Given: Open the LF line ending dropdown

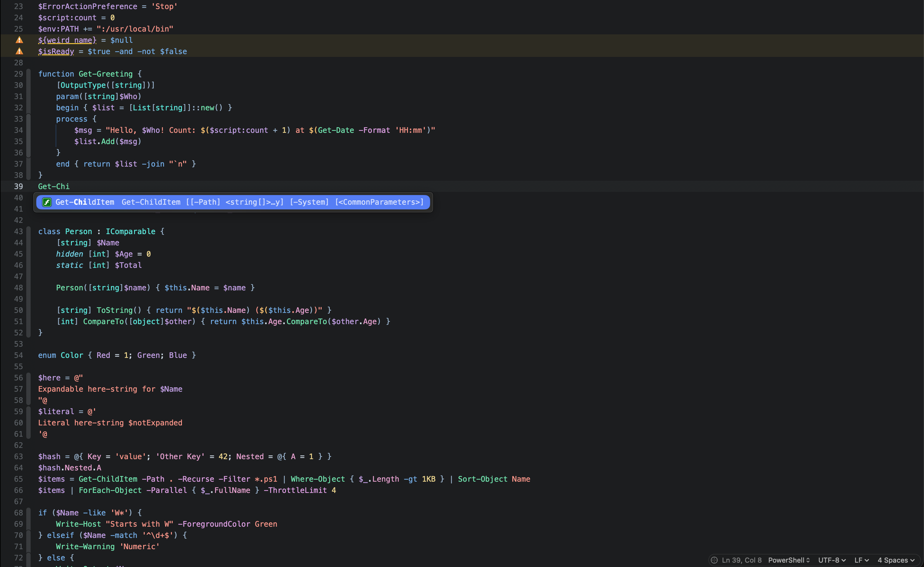Looking at the screenshot, I should 861,560.
